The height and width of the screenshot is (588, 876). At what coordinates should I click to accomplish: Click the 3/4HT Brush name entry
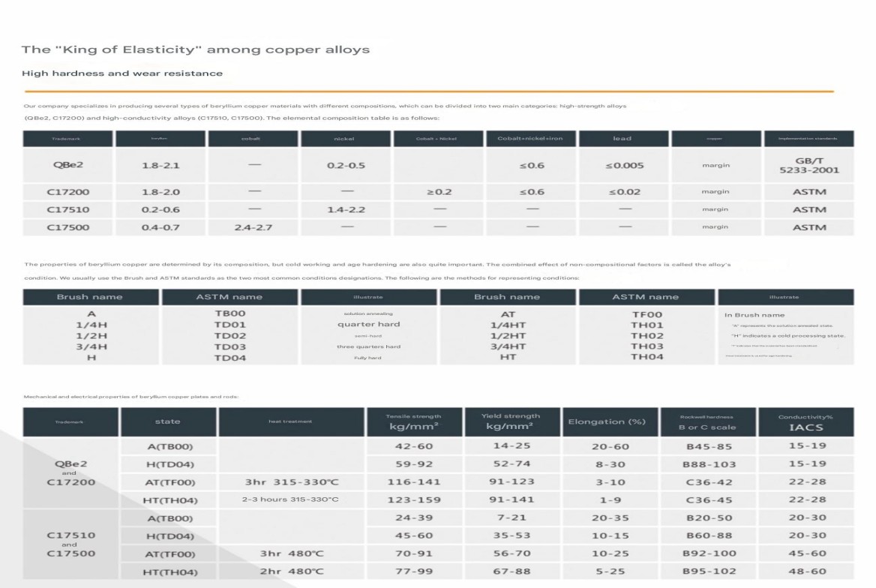click(x=507, y=346)
